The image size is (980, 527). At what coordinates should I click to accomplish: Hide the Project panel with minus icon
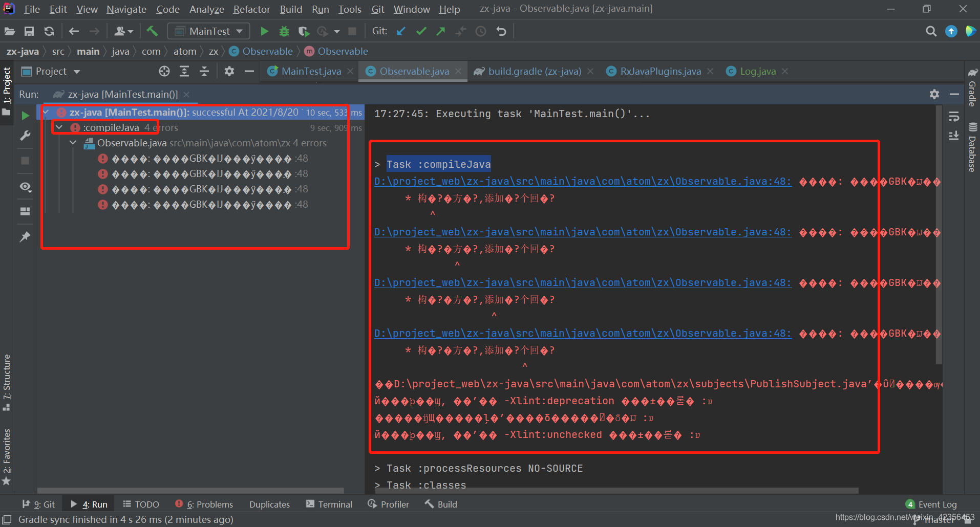(x=249, y=71)
